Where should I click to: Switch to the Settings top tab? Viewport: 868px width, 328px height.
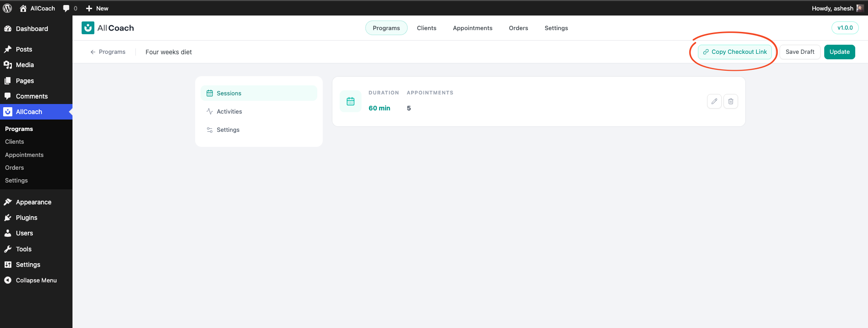click(556, 28)
